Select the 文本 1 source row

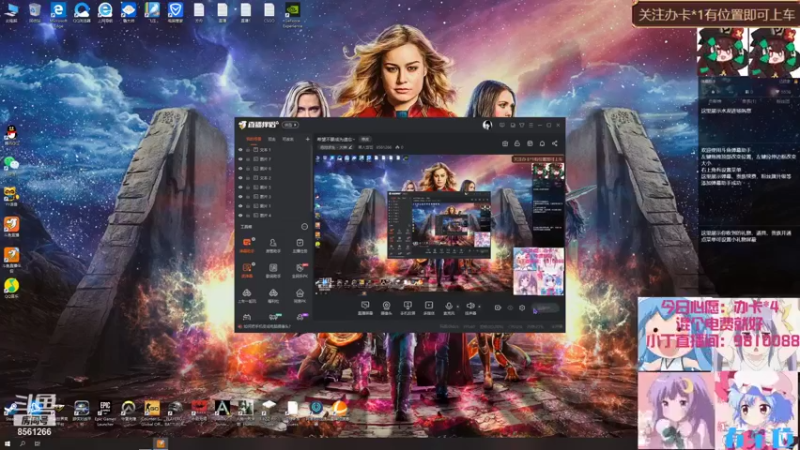tap(273, 150)
